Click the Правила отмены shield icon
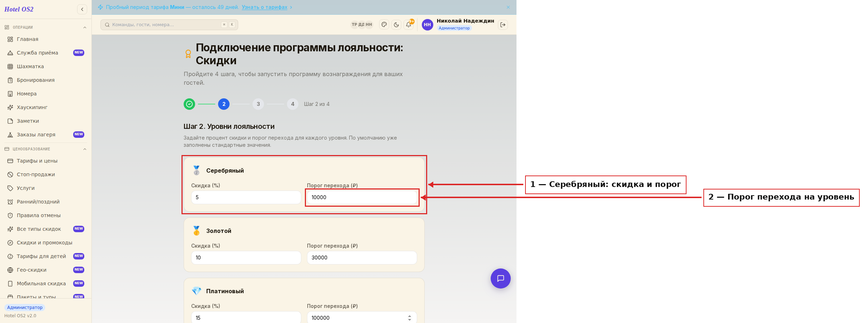 pyautogui.click(x=10, y=215)
